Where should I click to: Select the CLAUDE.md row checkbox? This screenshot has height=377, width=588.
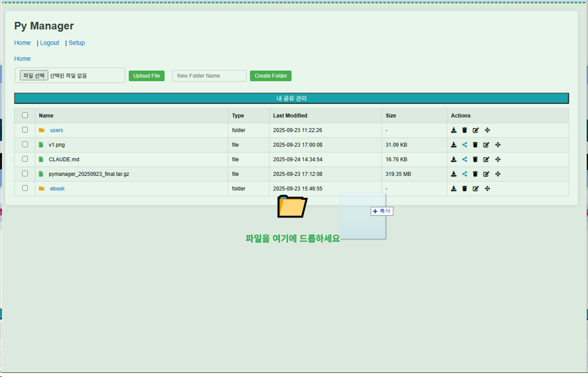point(25,159)
